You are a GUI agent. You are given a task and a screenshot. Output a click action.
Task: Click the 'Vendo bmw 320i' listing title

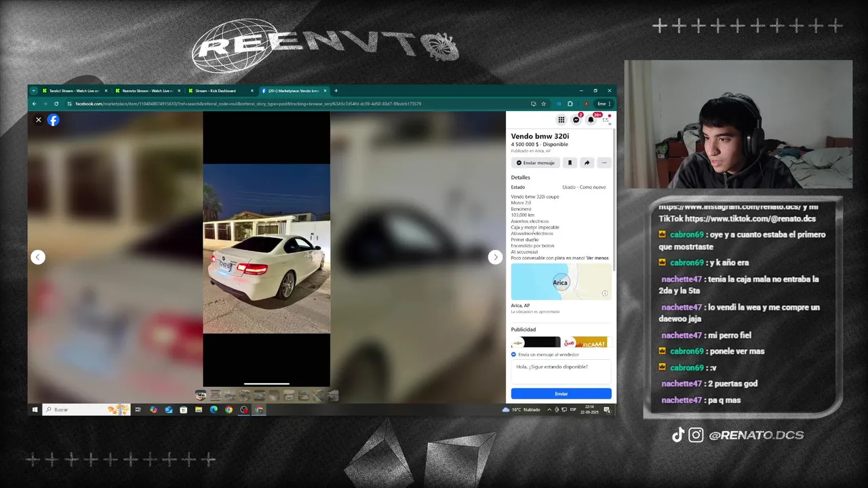[540, 136]
